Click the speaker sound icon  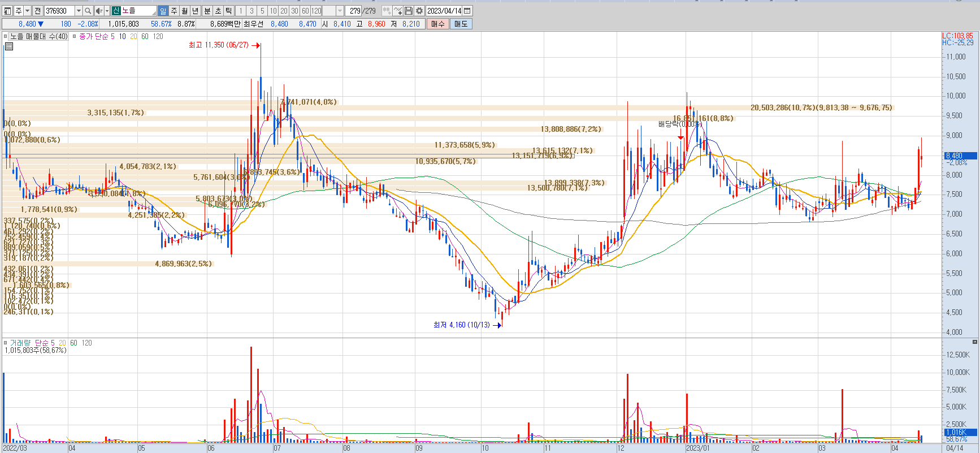click(x=99, y=11)
